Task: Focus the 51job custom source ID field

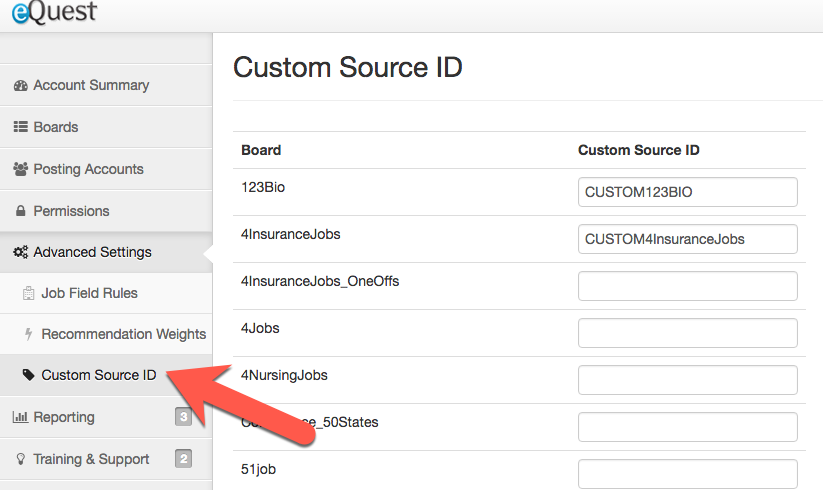Action: pos(688,474)
